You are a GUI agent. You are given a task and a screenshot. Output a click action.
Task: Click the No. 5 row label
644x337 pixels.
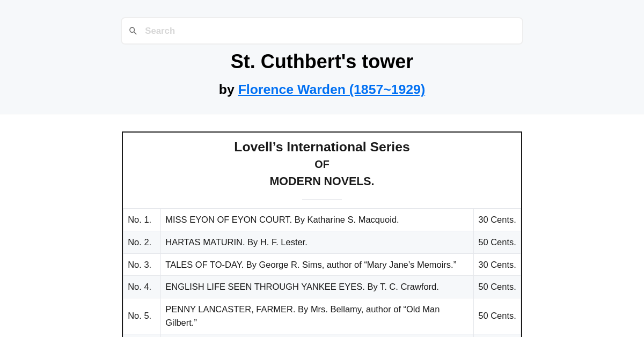pos(140,316)
